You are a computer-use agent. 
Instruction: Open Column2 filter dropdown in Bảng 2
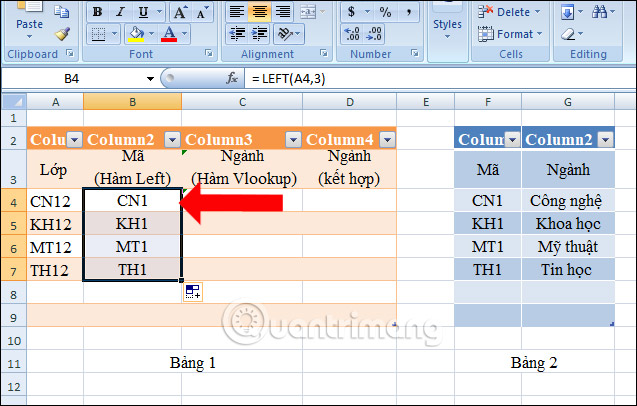[x=605, y=140]
